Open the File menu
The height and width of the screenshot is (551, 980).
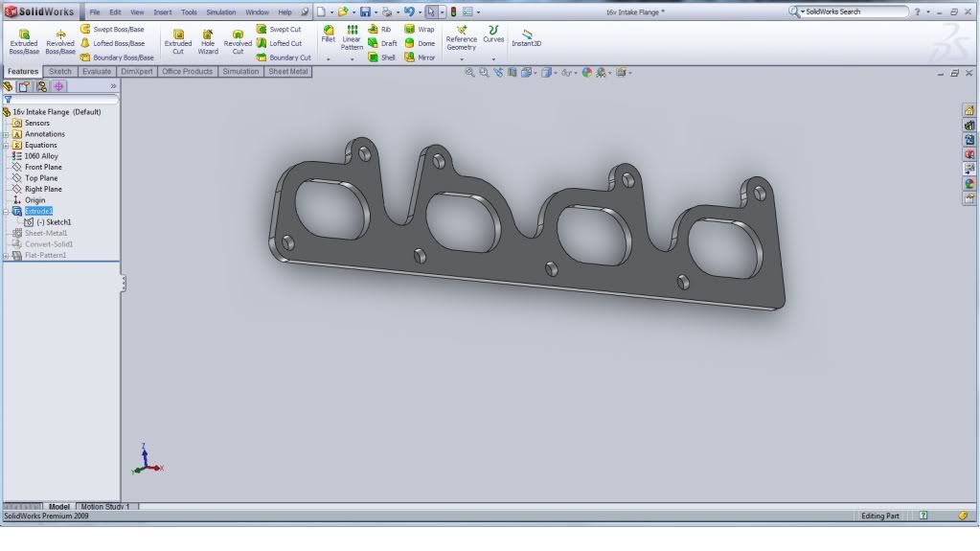[x=95, y=11]
